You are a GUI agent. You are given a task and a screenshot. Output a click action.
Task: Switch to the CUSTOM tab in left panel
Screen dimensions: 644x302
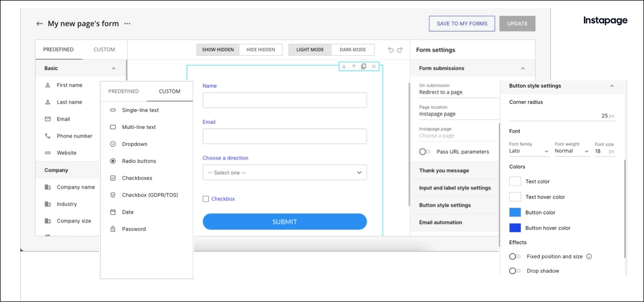104,49
